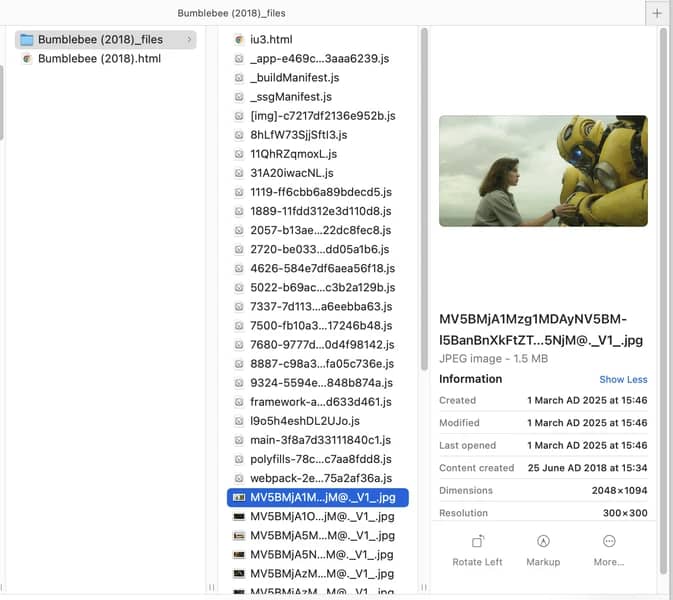Viewport: 673px width, 600px height.
Task: Click the image thumbnail icon of MV5BMjA5M...M@._V1_.jpg
Action: 239,536
